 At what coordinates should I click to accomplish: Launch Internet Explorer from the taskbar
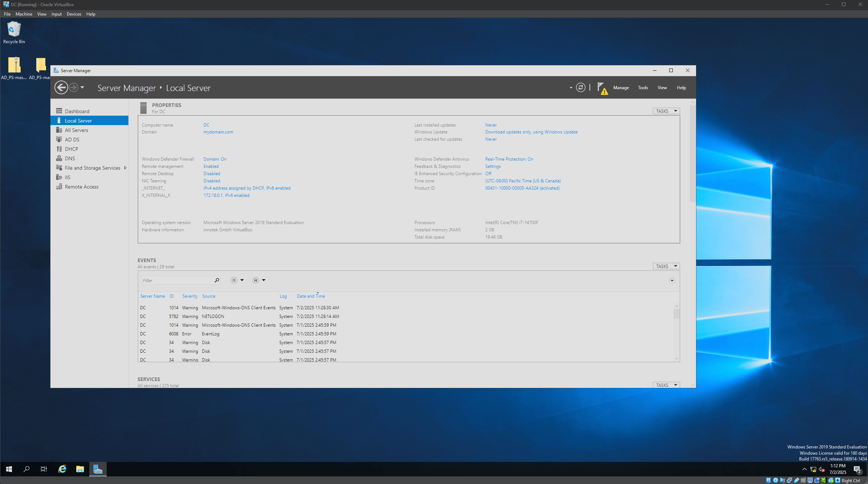click(x=62, y=469)
